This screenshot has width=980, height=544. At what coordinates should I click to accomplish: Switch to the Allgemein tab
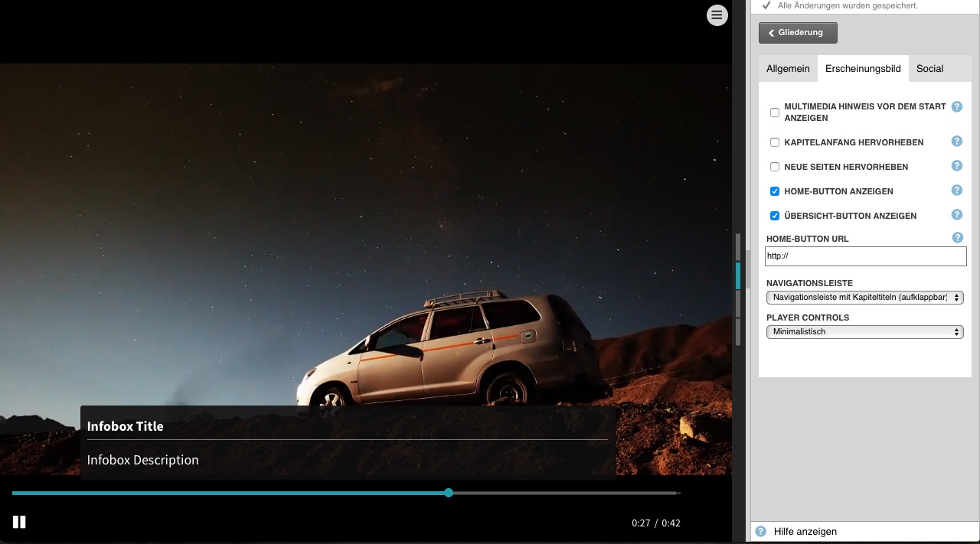[x=788, y=69]
